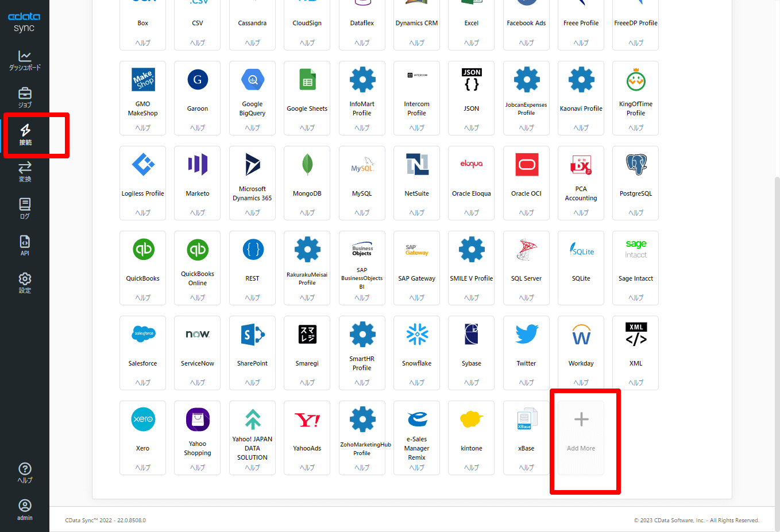Select the Google BigQuery connector icon
780x532 pixels.
point(253,80)
